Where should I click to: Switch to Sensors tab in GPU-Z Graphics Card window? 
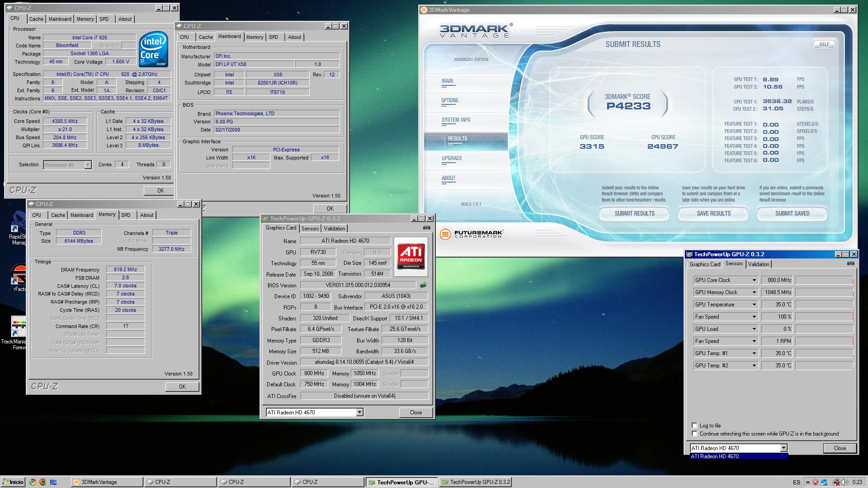tap(310, 229)
